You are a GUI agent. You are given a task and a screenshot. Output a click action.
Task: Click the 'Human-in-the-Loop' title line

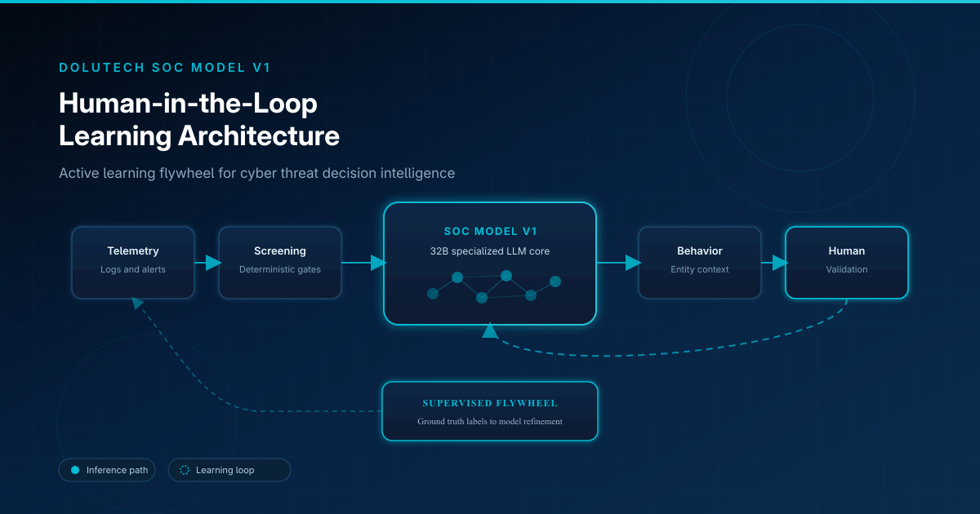point(188,104)
